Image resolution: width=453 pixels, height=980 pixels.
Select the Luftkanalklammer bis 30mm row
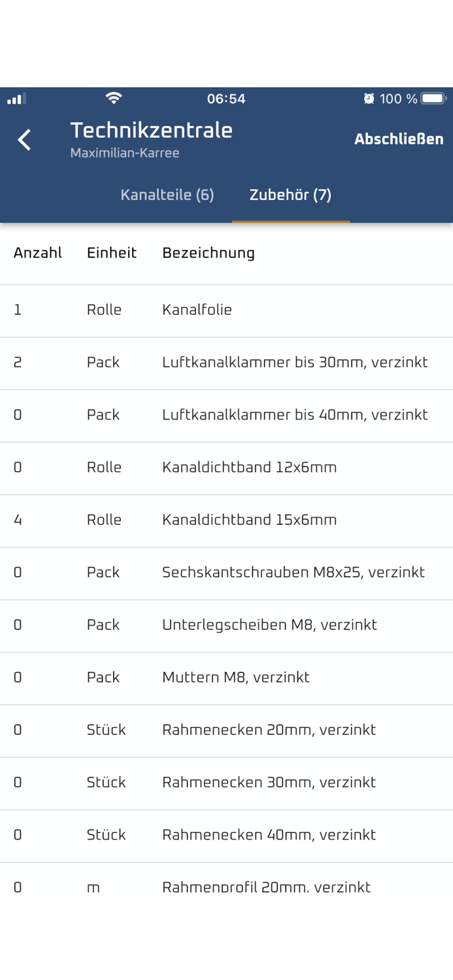click(x=226, y=363)
